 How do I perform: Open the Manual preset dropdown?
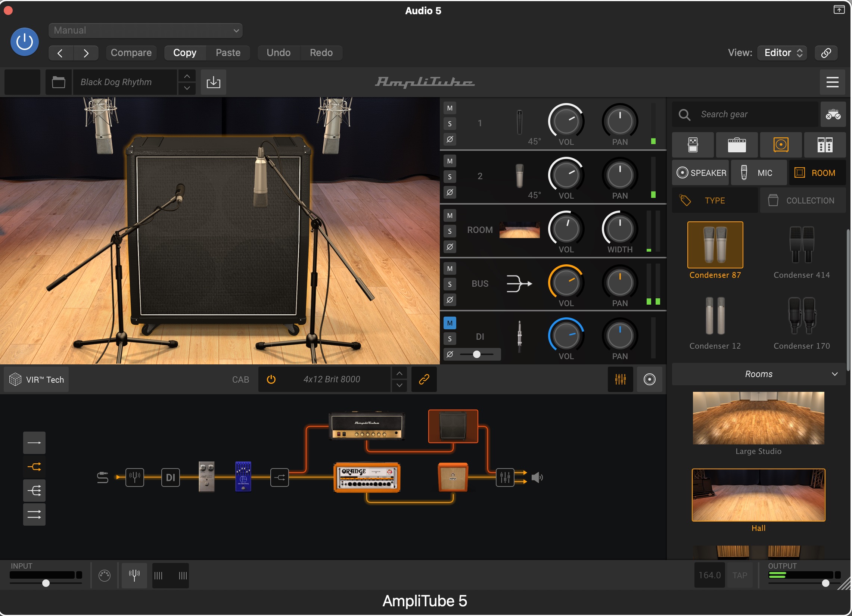tap(145, 30)
